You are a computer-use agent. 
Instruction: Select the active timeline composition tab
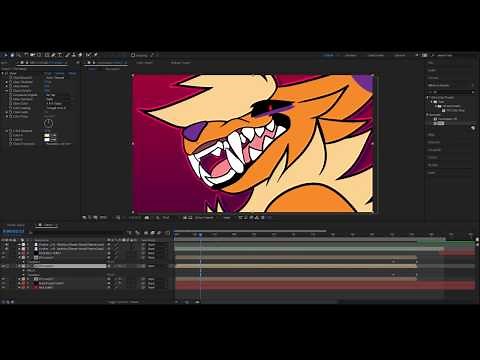pyautogui.click(x=47, y=225)
